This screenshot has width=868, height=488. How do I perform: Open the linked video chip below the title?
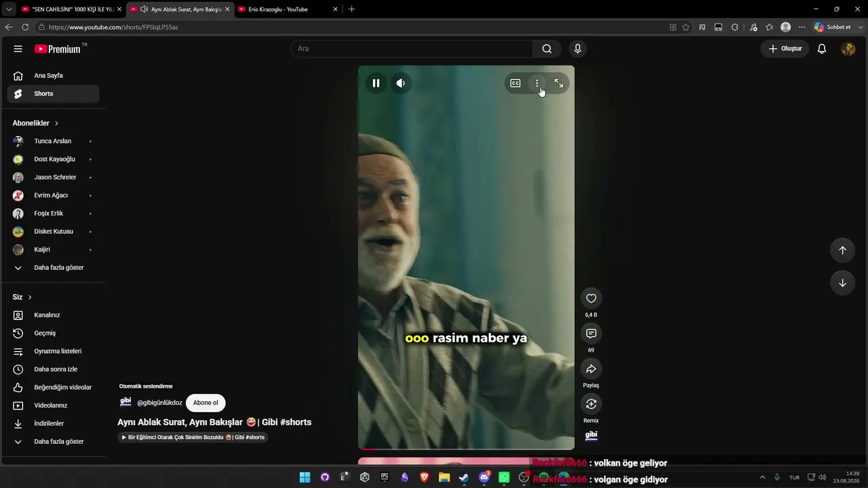(x=193, y=437)
